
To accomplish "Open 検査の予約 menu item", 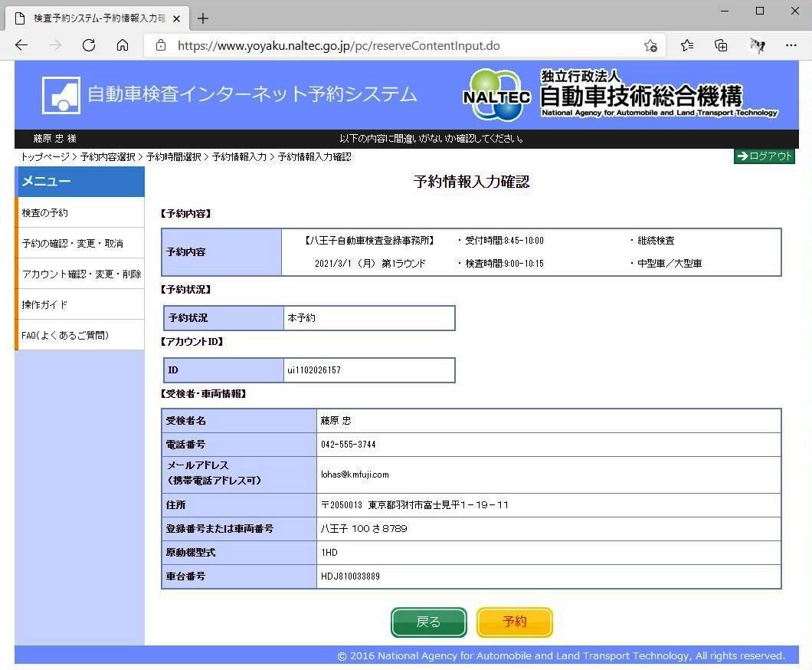I will point(80,212).
